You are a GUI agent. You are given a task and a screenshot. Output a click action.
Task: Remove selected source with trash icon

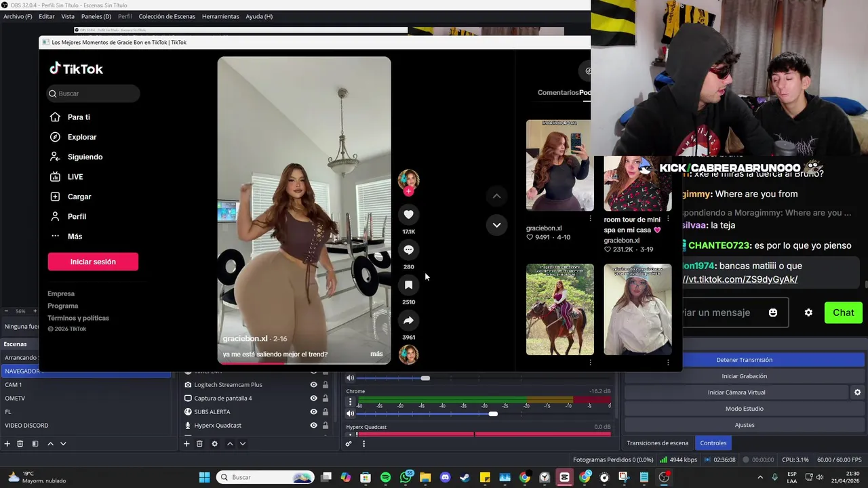[x=199, y=443]
